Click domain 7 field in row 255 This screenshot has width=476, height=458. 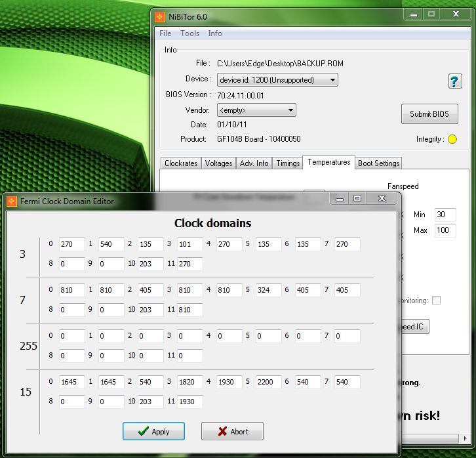(347, 336)
